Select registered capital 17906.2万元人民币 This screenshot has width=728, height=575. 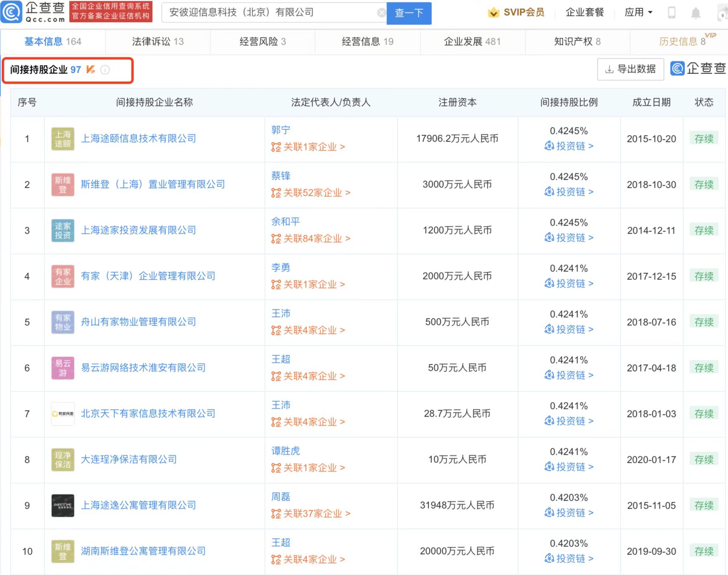457,139
